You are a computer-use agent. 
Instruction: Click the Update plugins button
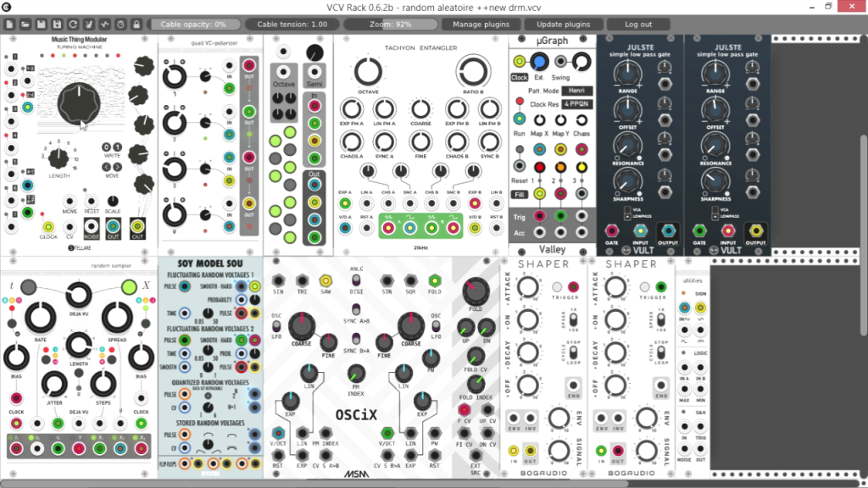tap(564, 25)
